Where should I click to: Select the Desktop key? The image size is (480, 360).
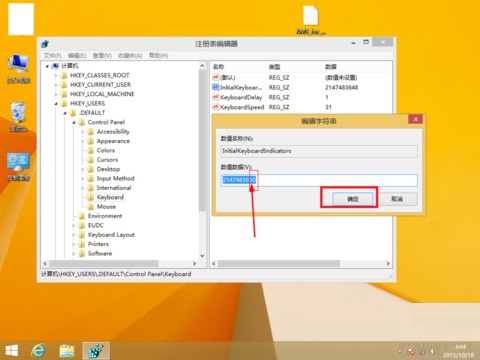click(108, 169)
